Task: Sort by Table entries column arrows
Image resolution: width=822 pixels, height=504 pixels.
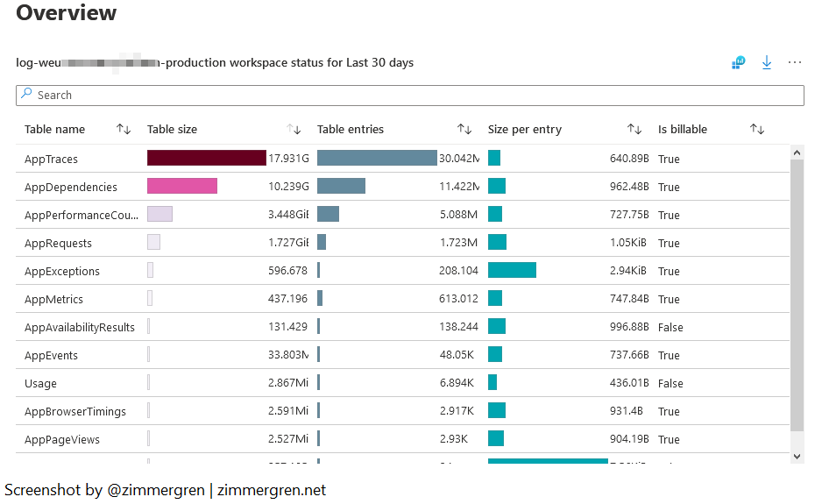Action: [464, 130]
